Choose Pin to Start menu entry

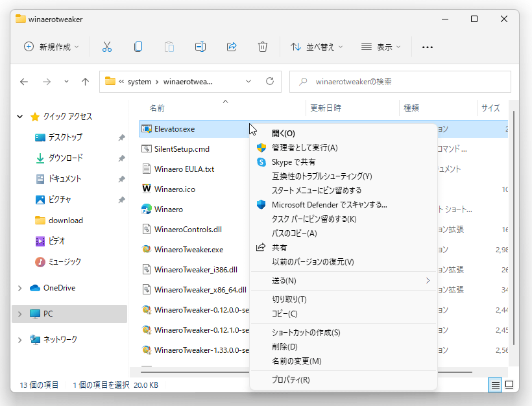[343, 190]
